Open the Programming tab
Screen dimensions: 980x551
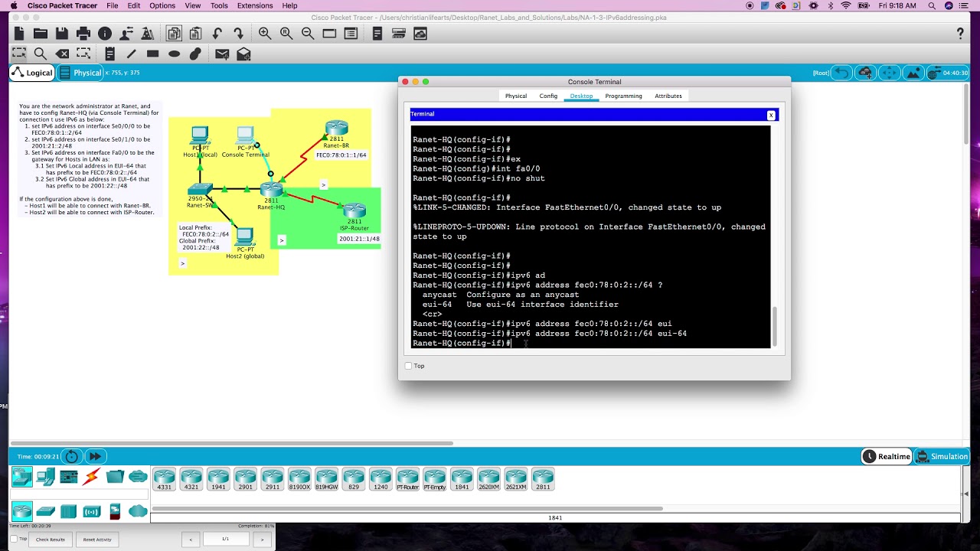(623, 96)
